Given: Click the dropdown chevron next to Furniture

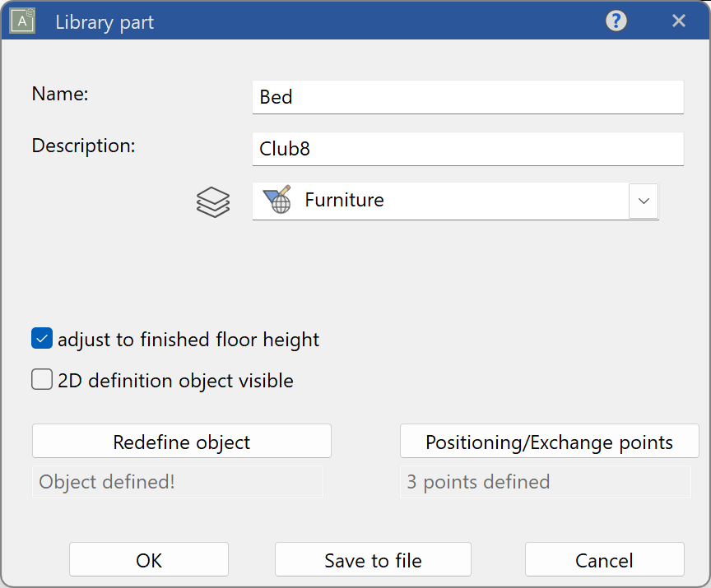Looking at the screenshot, I should tap(644, 201).
